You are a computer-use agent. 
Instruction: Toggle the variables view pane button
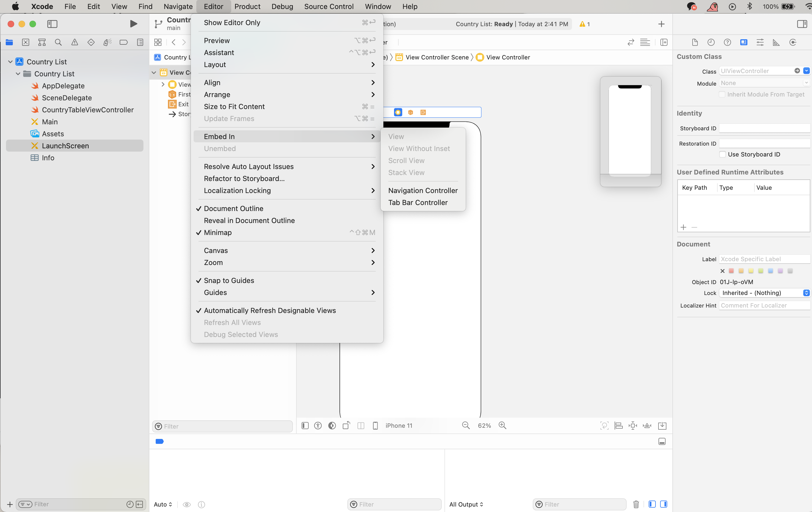pyautogui.click(x=652, y=504)
